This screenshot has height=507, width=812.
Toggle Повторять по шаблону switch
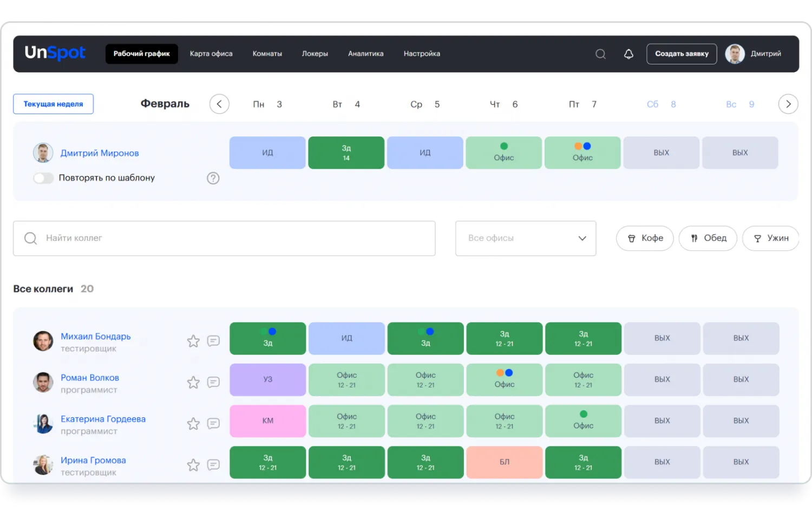tap(43, 178)
